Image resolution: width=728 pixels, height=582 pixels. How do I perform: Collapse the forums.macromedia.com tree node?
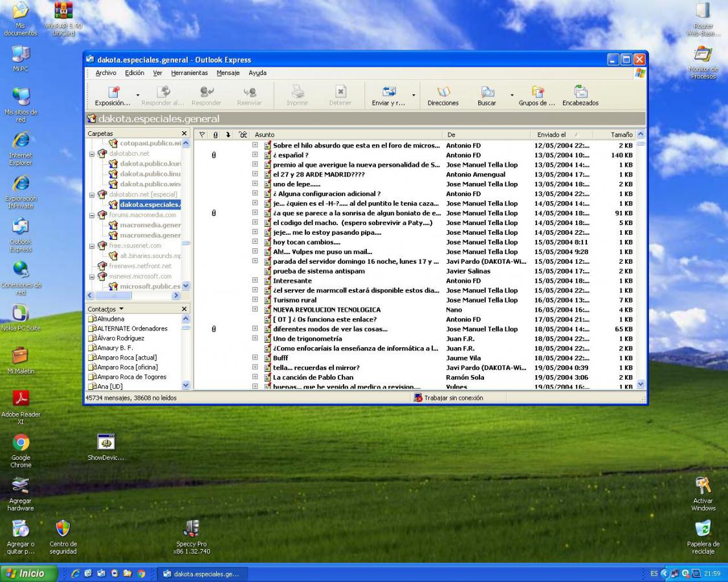click(x=93, y=215)
